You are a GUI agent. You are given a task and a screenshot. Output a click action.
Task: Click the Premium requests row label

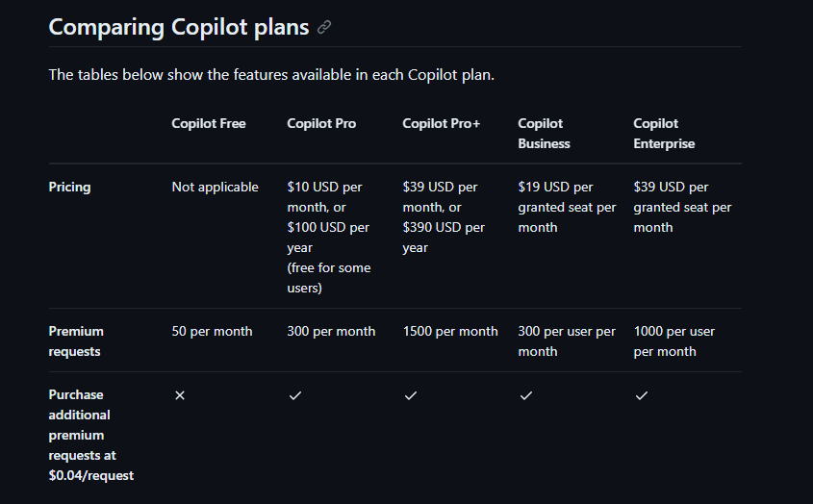[x=76, y=340]
